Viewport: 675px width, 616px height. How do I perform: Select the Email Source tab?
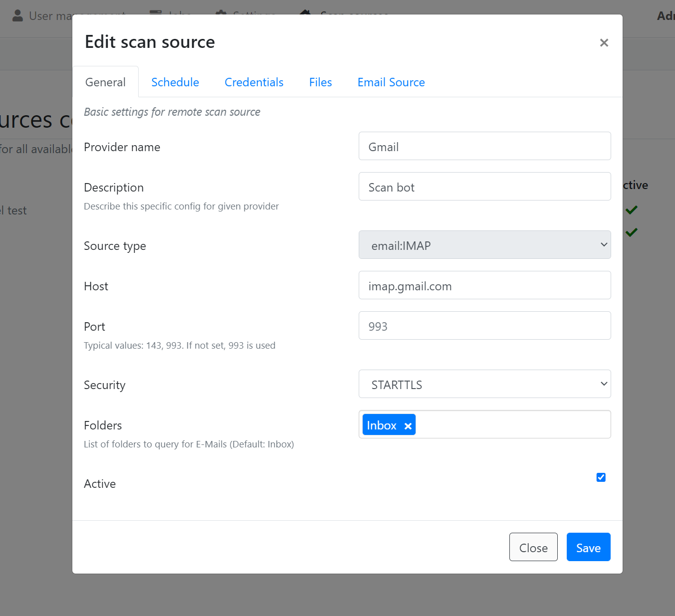click(391, 82)
